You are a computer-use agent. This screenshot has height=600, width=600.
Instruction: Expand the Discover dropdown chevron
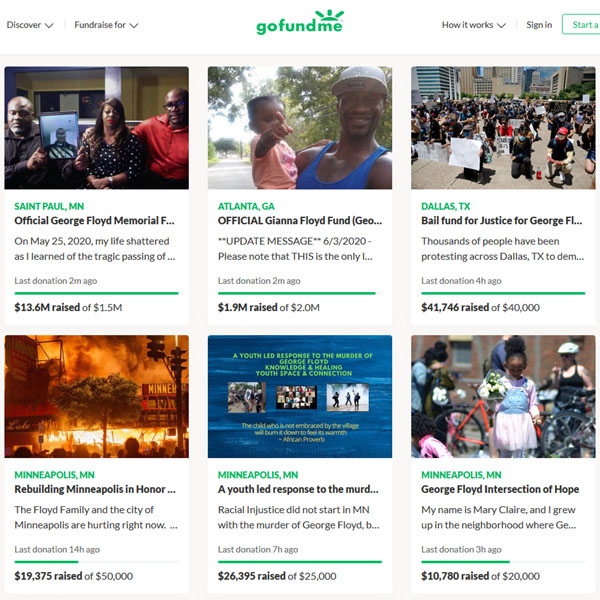[49, 26]
